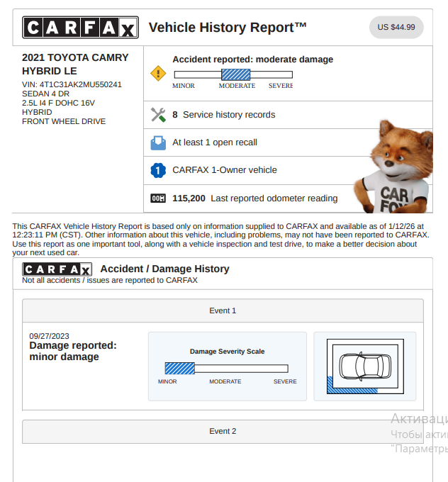Image resolution: width=448 pixels, height=482 pixels.
Task: Click the US $44.99 price button
Action: click(x=396, y=28)
